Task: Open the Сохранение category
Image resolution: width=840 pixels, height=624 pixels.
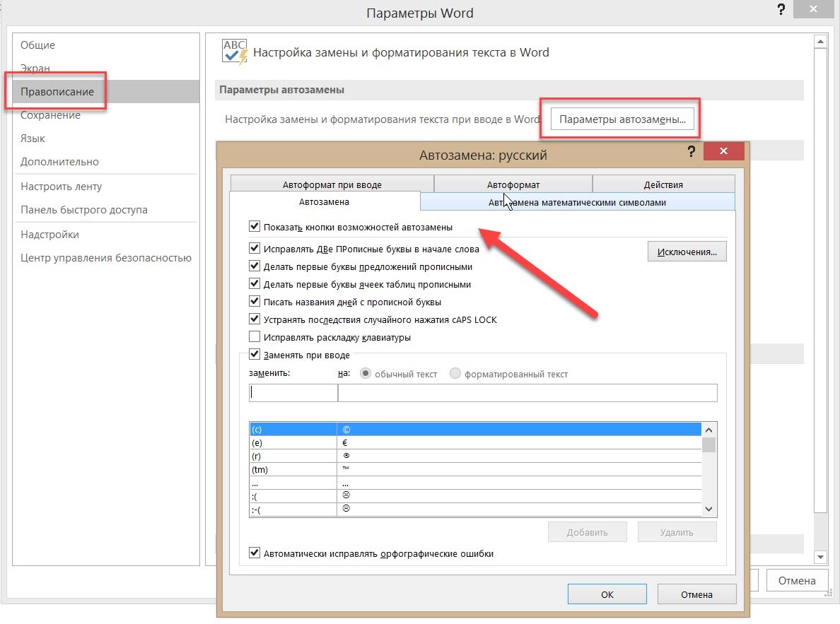Action: 106,115
